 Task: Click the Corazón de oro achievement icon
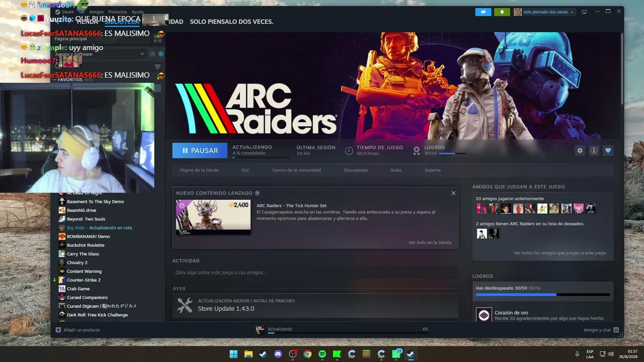[x=484, y=315]
